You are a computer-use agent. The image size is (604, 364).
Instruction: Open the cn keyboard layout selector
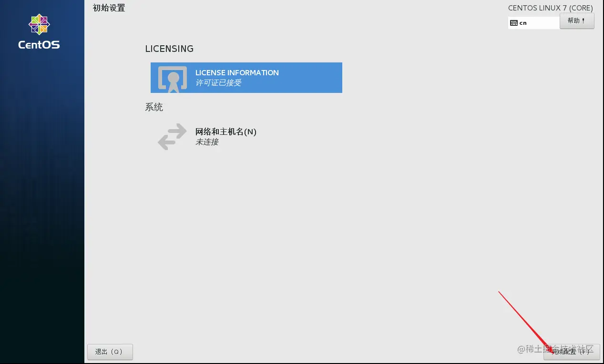pos(534,22)
